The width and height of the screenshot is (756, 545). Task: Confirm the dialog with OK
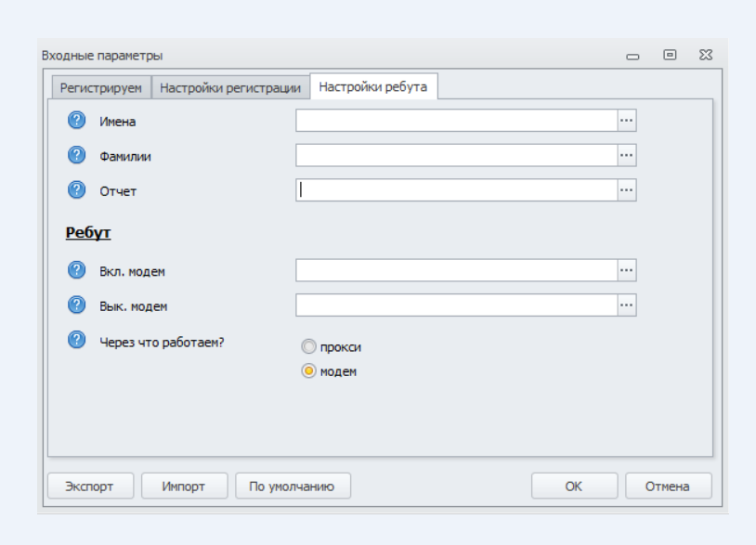[x=574, y=486]
